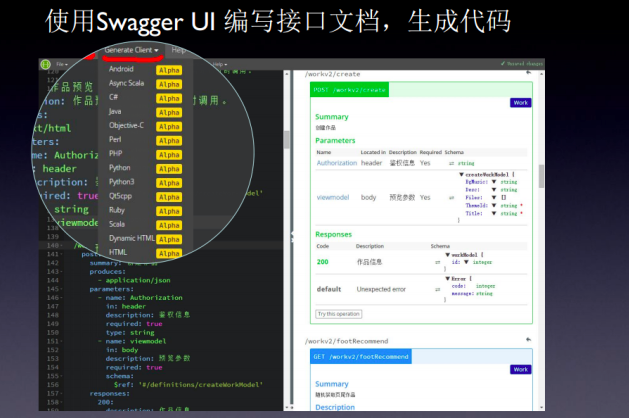The image size is (629, 418).
Task: Select plain HTML generator option
Action: pos(118,252)
